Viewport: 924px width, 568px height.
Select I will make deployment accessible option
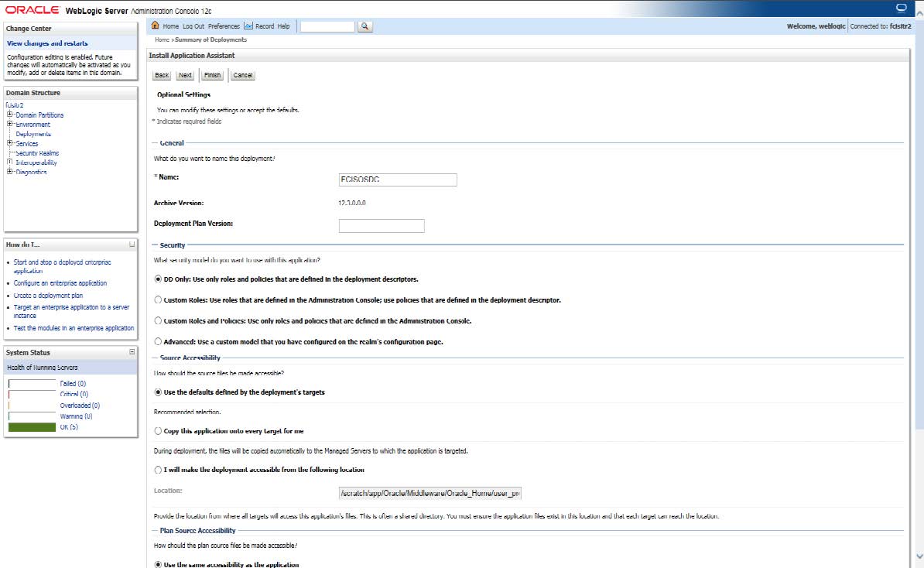point(158,470)
